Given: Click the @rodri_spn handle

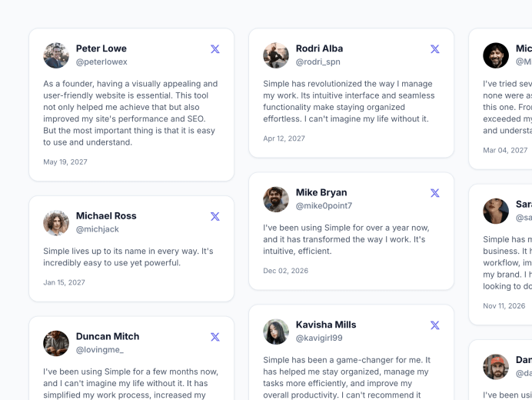Looking at the screenshot, I should (x=318, y=62).
